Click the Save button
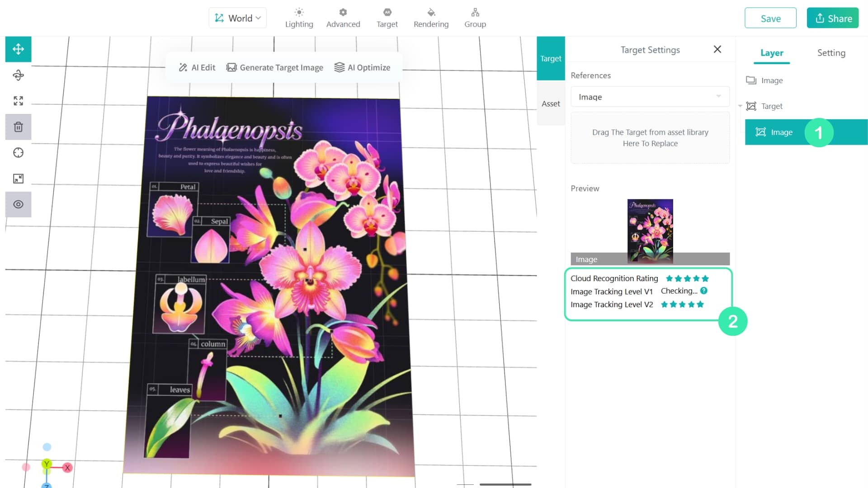 pyautogui.click(x=770, y=18)
